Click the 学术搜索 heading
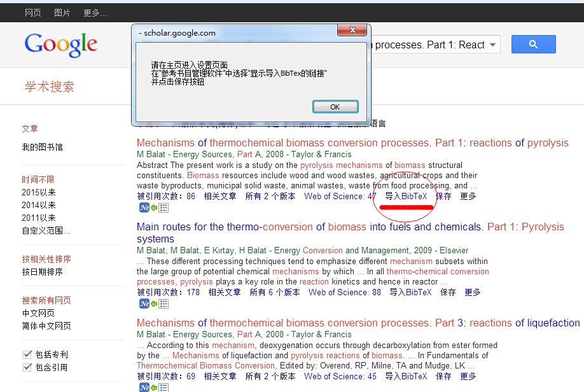 tap(50, 87)
